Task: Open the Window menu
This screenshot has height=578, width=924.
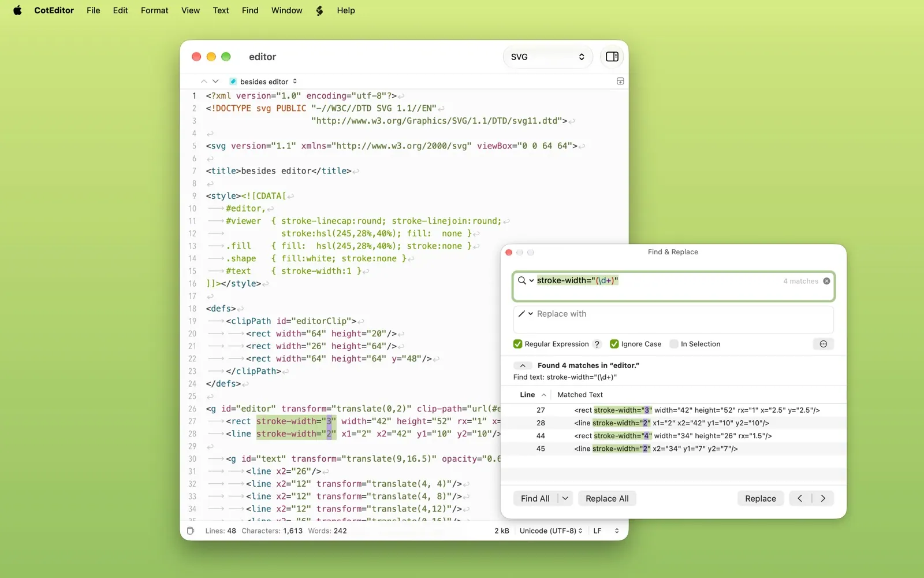Action: coord(286,10)
